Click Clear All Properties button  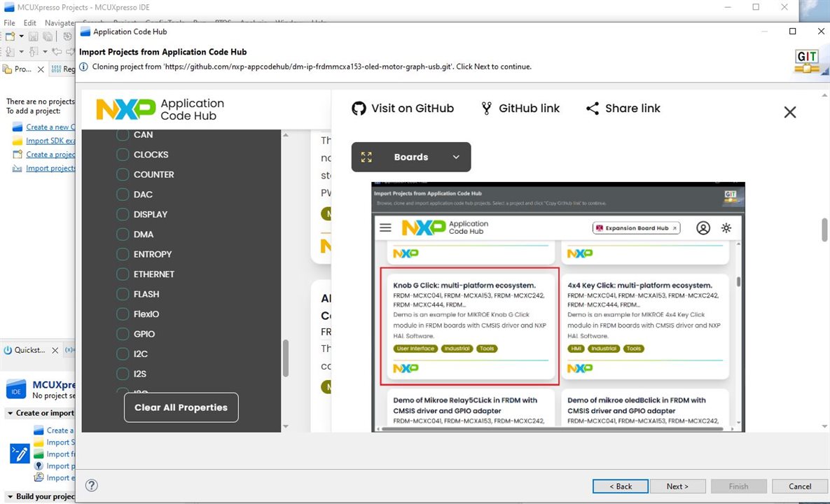pos(181,407)
